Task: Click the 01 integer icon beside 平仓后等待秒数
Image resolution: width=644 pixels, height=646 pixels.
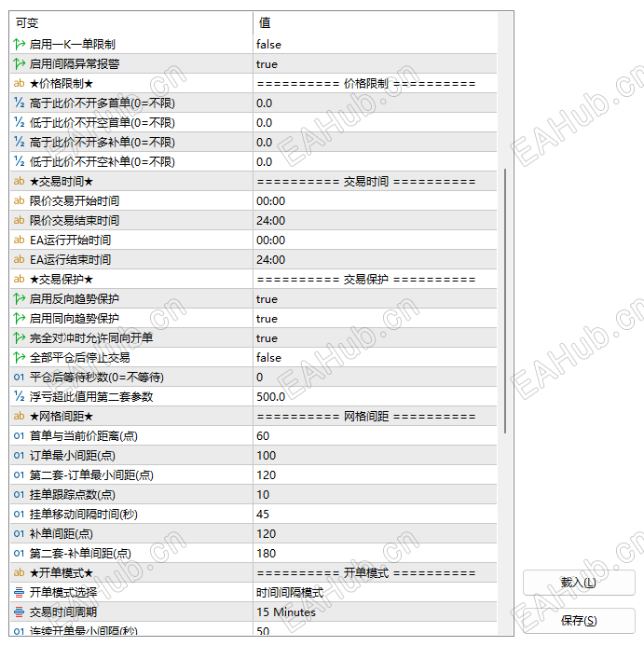Action: pos(19,377)
